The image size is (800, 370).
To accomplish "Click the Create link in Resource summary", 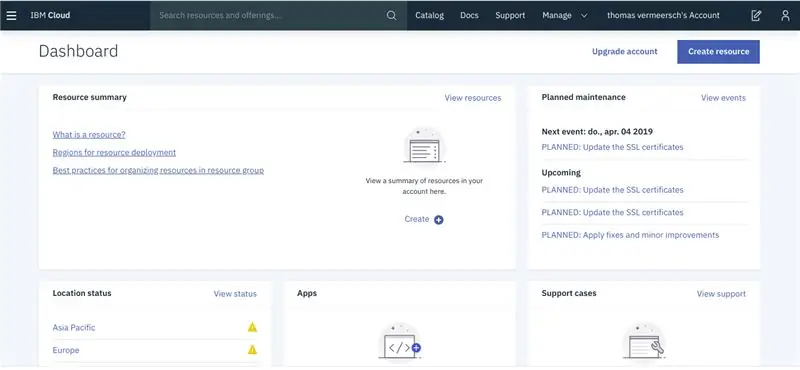I will coord(417,219).
